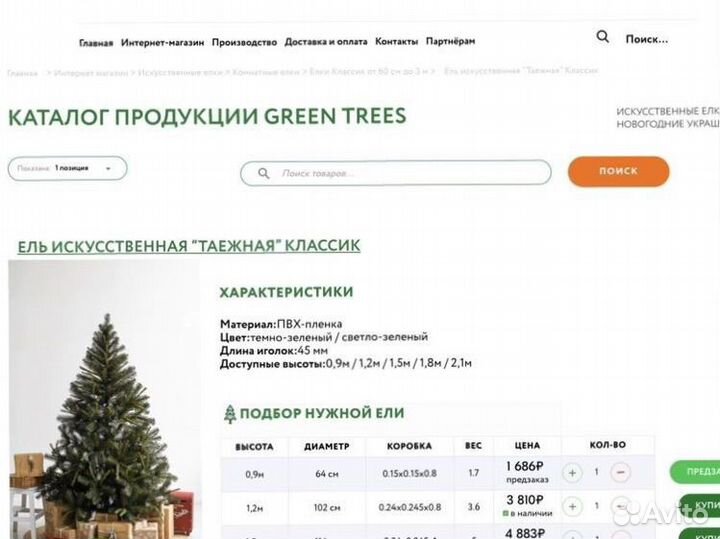Go to the Производство page
Screen dimensions: 720x539
click(x=244, y=42)
